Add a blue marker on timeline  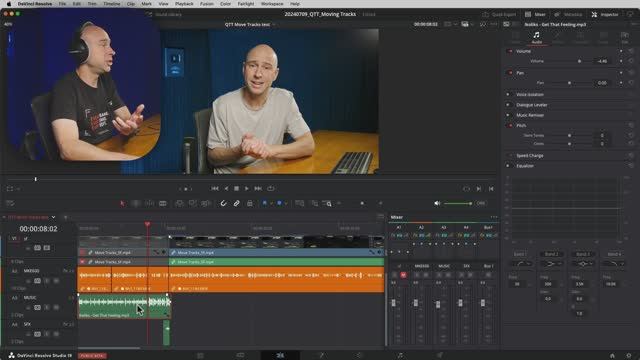coord(279,203)
